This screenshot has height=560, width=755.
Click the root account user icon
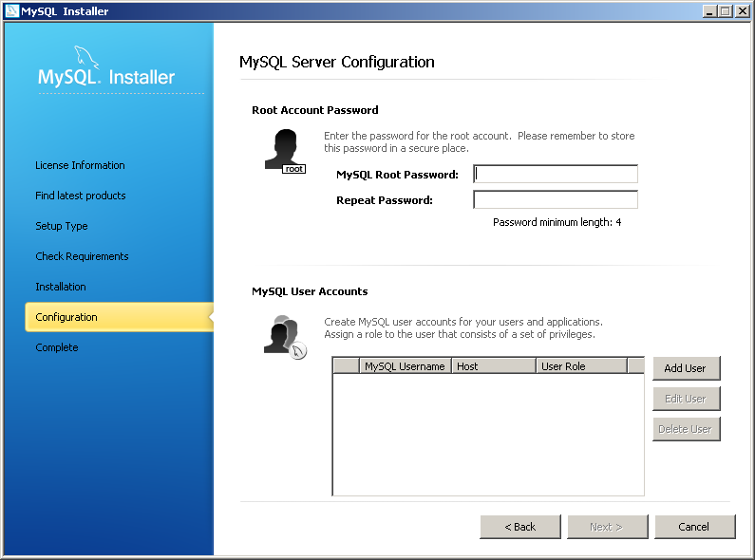(x=285, y=151)
